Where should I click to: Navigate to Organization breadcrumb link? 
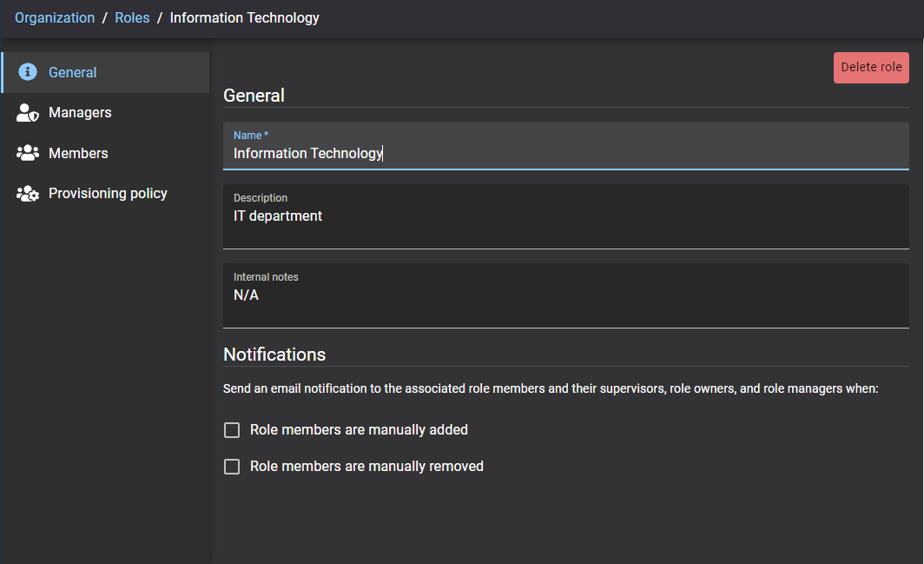click(55, 17)
